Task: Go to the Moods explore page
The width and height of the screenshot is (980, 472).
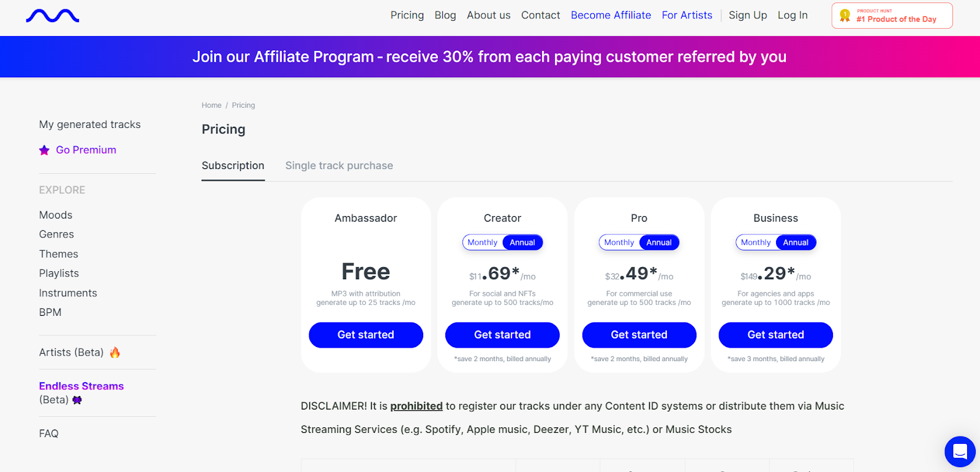Action: point(56,215)
